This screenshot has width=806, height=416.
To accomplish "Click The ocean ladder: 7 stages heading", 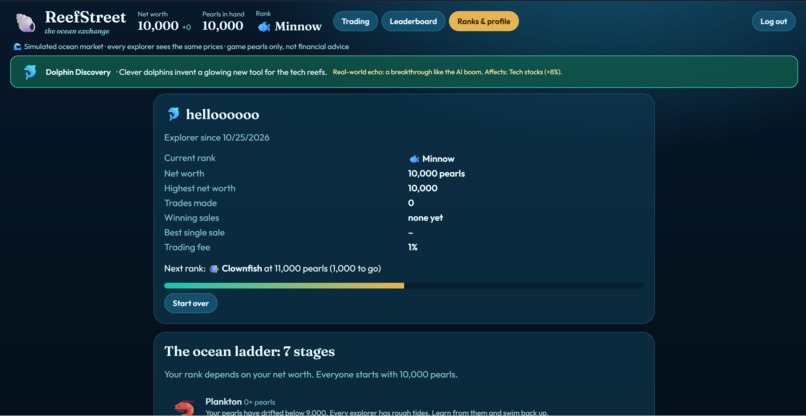I will (x=249, y=352).
